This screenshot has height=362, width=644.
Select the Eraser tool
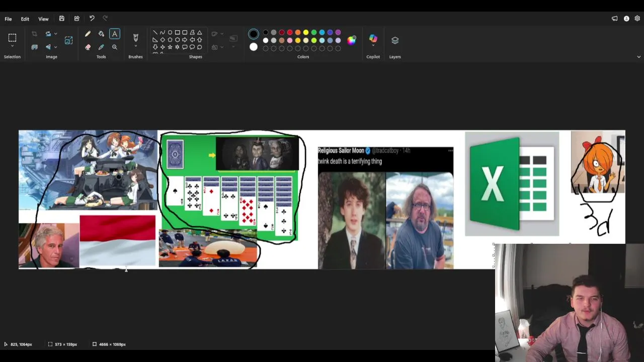pyautogui.click(x=88, y=47)
